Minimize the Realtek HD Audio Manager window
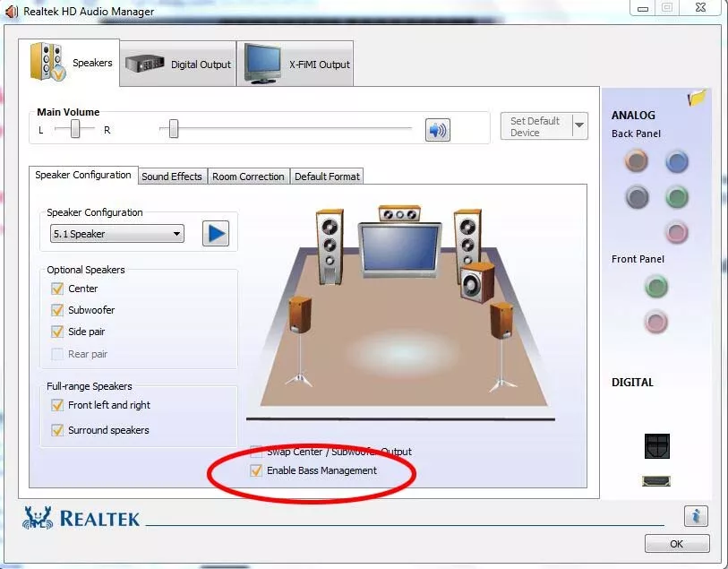Image resolution: width=728 pixels, height=569 pixels. 643,8
